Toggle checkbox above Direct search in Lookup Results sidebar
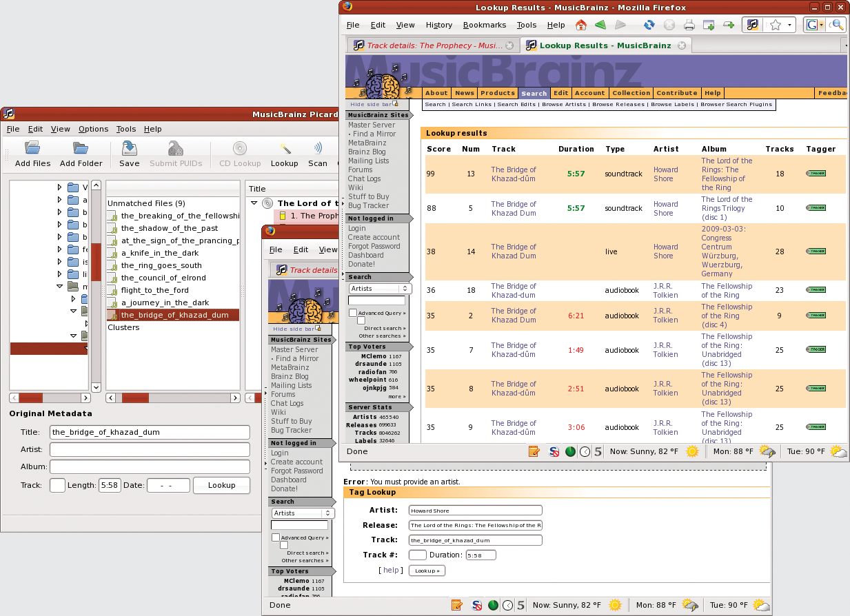 361,320
